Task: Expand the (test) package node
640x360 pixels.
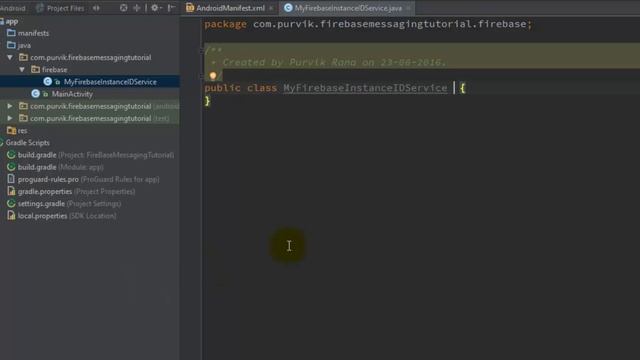Action: (10, 118)
